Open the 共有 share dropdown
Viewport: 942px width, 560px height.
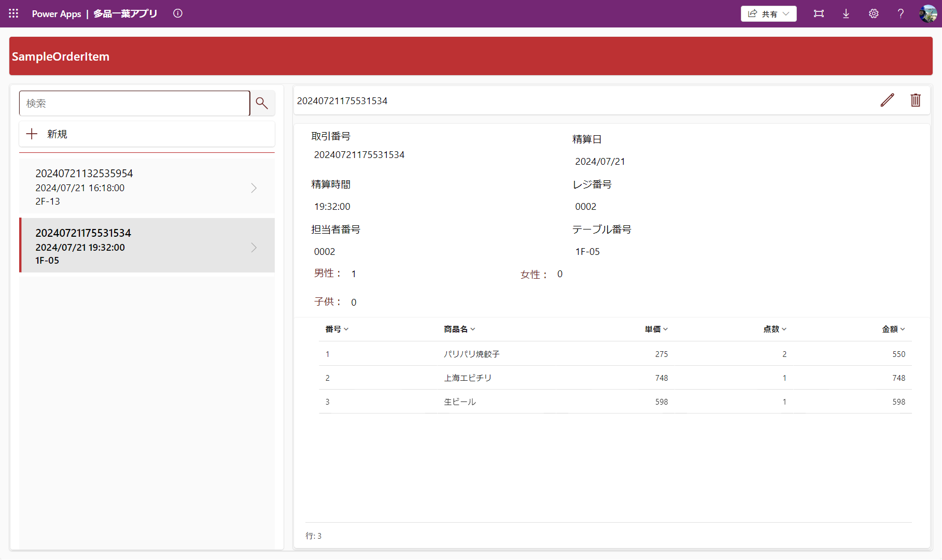pyautogui.click(x=768, y=13)
